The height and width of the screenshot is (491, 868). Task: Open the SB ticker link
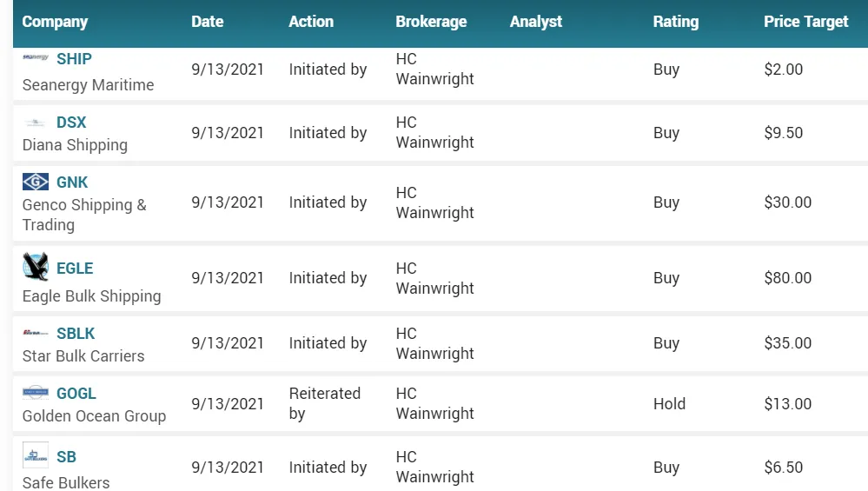[x=66, y=457]
